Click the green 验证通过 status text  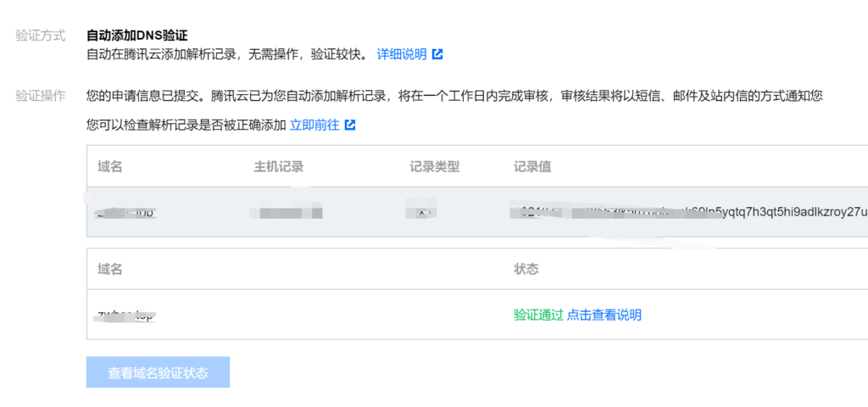pos(538,315)
